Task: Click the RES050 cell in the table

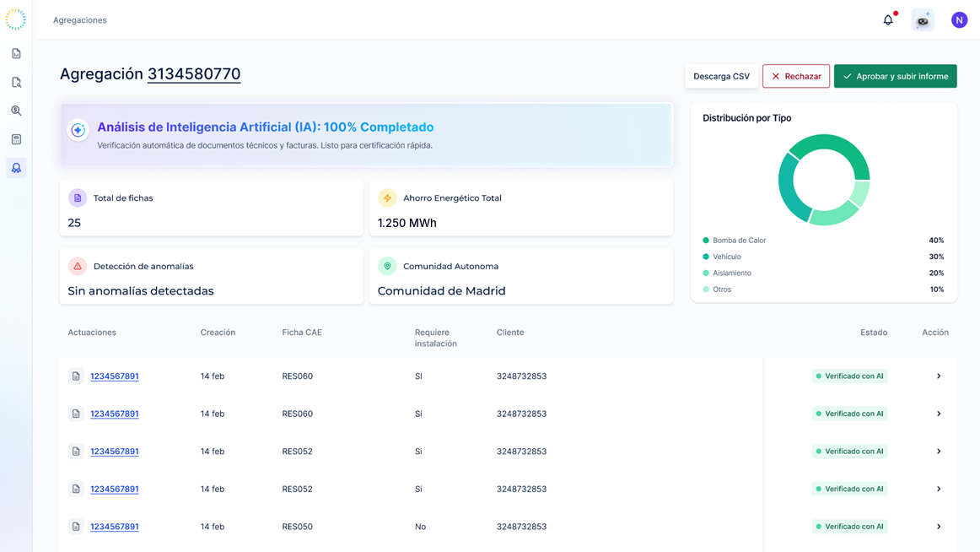Action: pyautogui.click(x=297, y=527)
